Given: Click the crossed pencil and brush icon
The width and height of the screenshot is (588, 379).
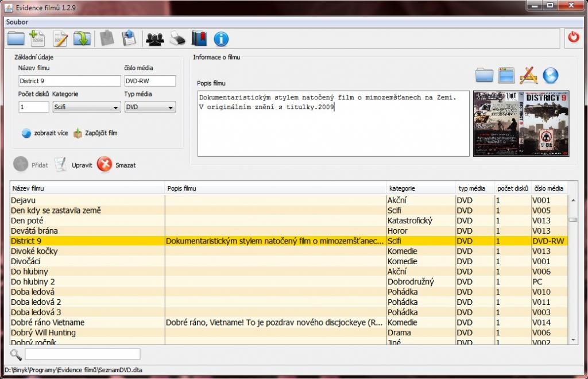Looking at the screenshot, I should tap(528, 75).
